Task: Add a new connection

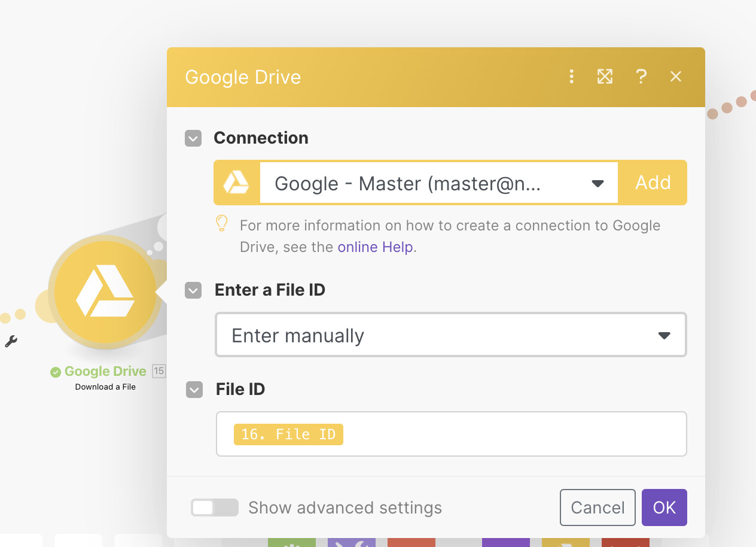Action: (653, 183)
